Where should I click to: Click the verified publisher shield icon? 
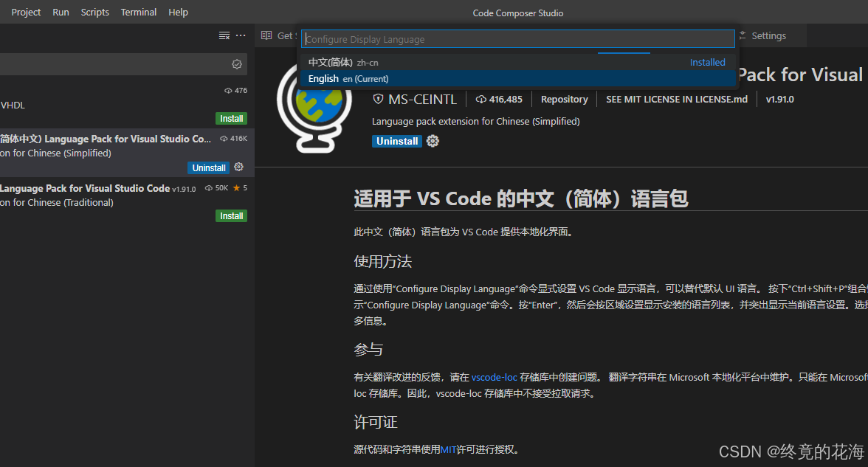[x=378, y=99]
